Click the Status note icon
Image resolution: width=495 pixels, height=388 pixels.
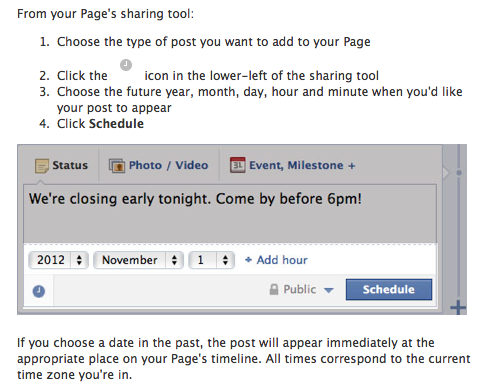42,166
